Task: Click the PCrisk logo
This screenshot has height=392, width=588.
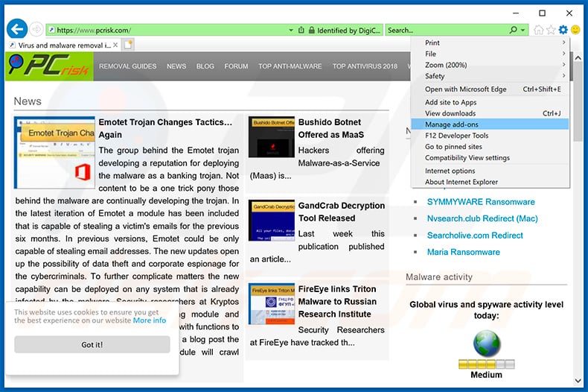Action: tap(49, 66)
